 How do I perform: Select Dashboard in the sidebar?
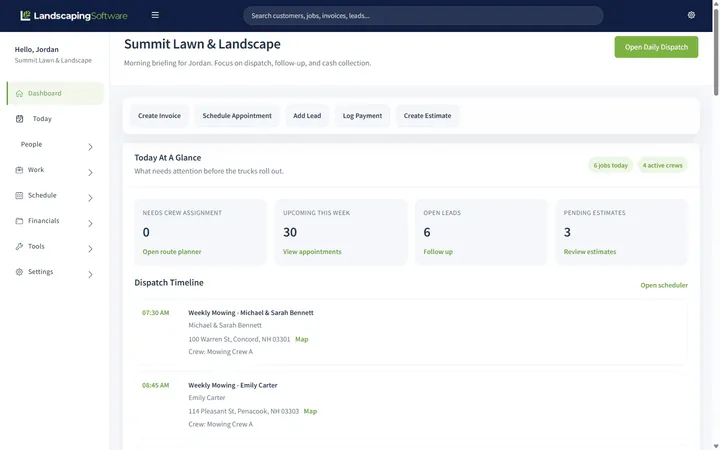tap(55, 93)
